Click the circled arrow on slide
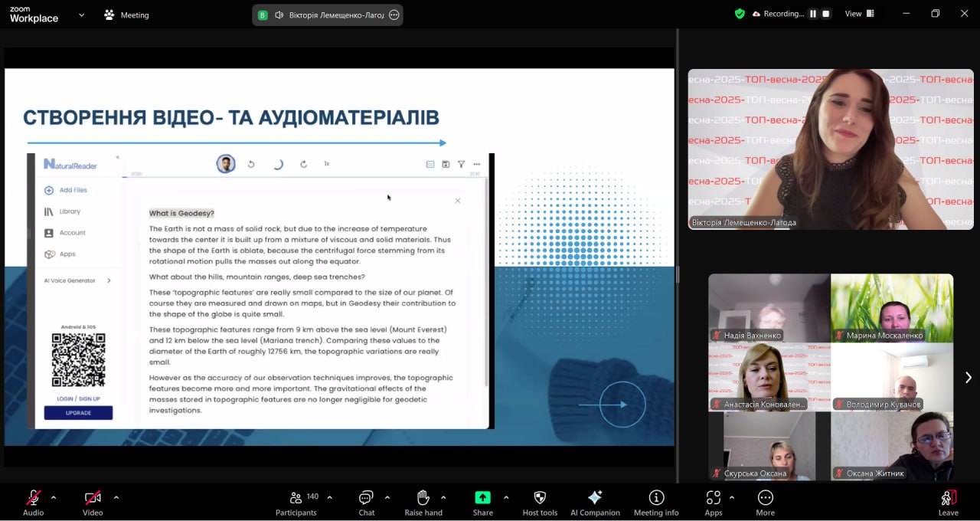Image resolution: width=980 pixels, height=521 pixels. (622, 404)
